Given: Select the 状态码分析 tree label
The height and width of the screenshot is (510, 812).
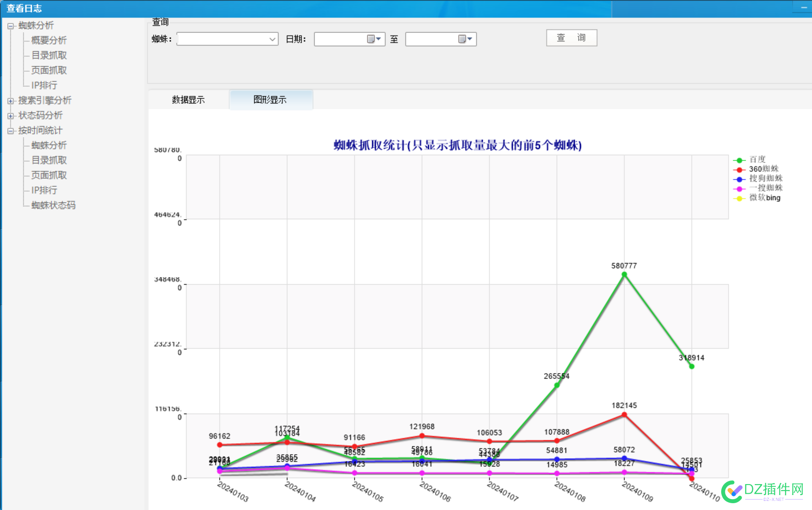Looking at the screenshot, I should 40,115.
